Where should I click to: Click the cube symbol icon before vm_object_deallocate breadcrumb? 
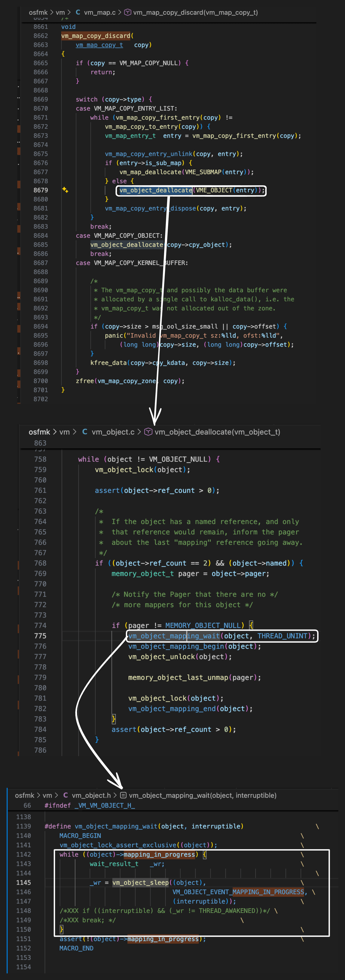tap(149, 432)
